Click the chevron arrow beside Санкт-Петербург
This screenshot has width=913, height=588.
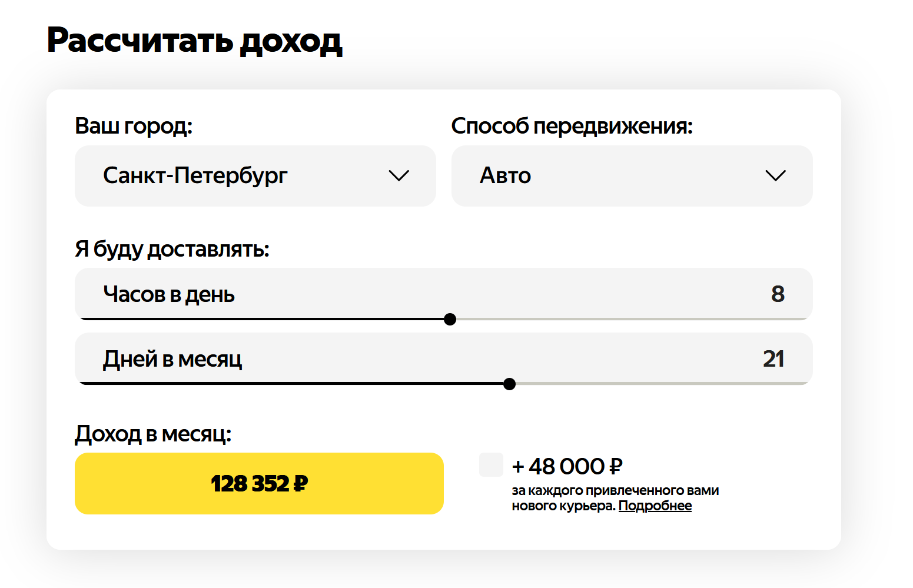click(399, 176)
